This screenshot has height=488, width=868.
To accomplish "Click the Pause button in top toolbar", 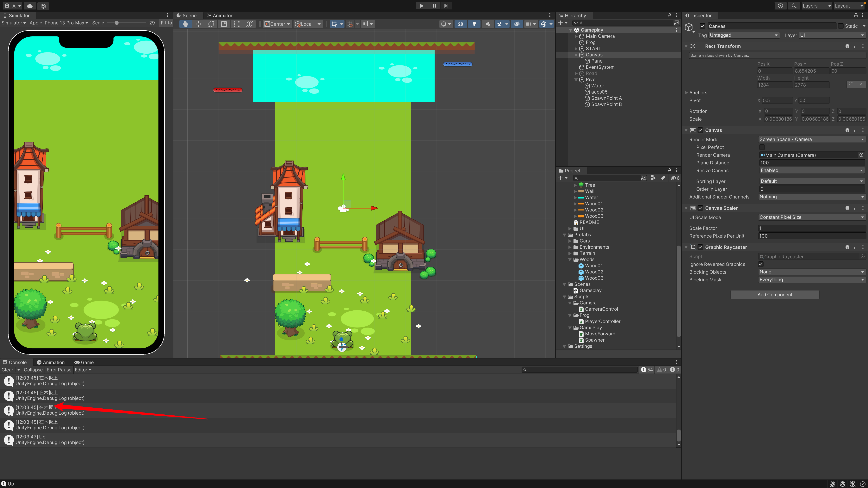I will tap(434, 6).
